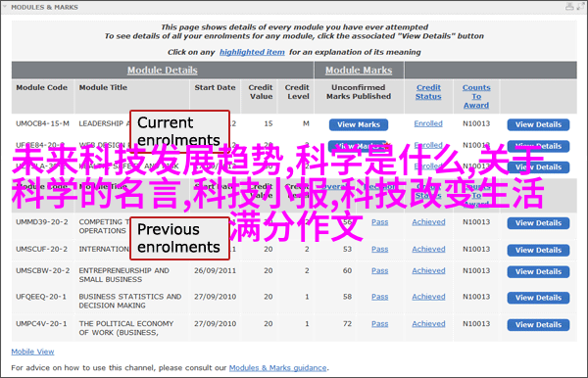Click the diagonal-arrows maximize icon in header
Viewport: 588px width, 378px height.
581,7
